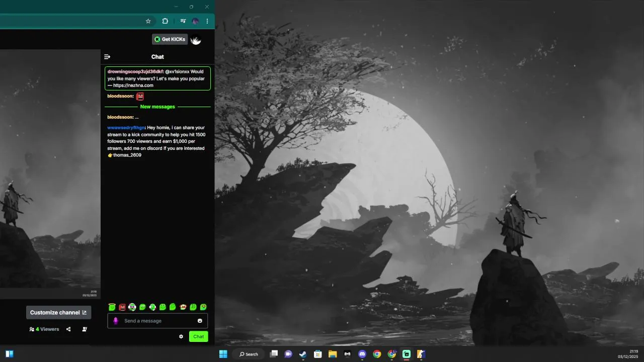Click the @xv1sionxx mention in chat

tap(177, 71)
